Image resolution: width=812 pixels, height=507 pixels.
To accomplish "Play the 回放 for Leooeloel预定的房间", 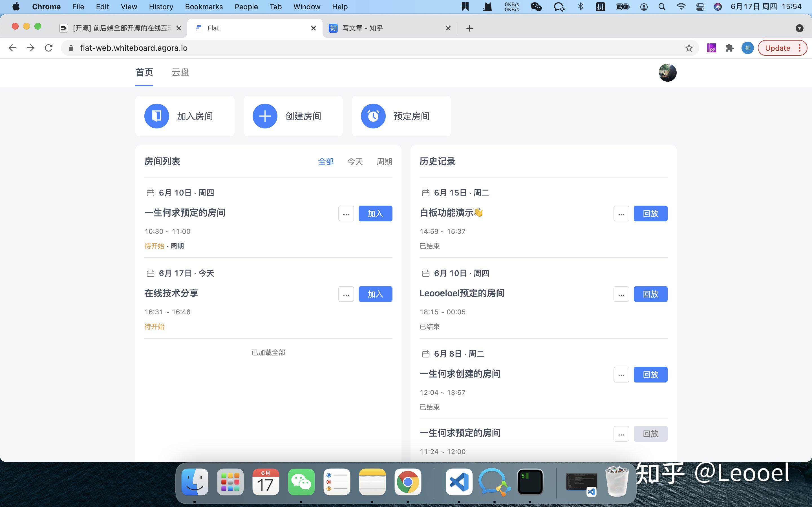I will 650,294.
